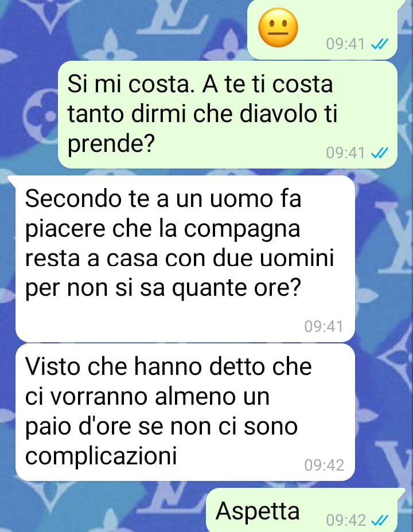Click the flower motif on wallpaper left of 'Si mi costa'

click(42, 115)
